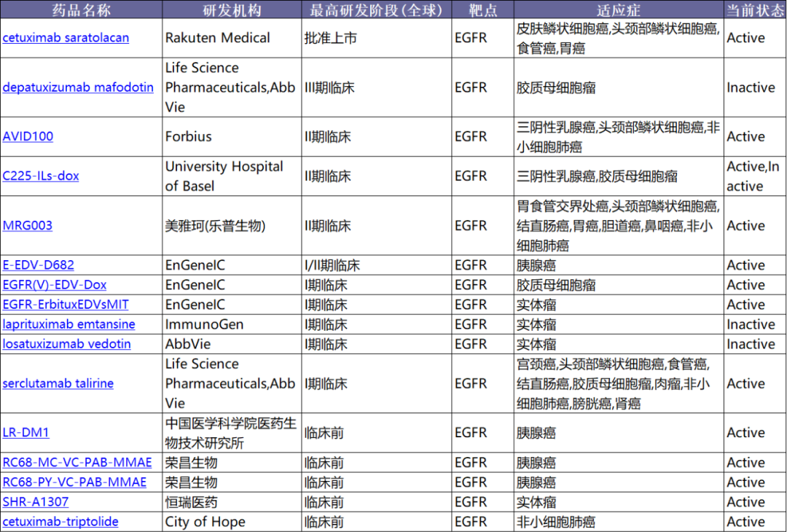Click EGFR target in the MRG003 row

click(x=483, y=225)
